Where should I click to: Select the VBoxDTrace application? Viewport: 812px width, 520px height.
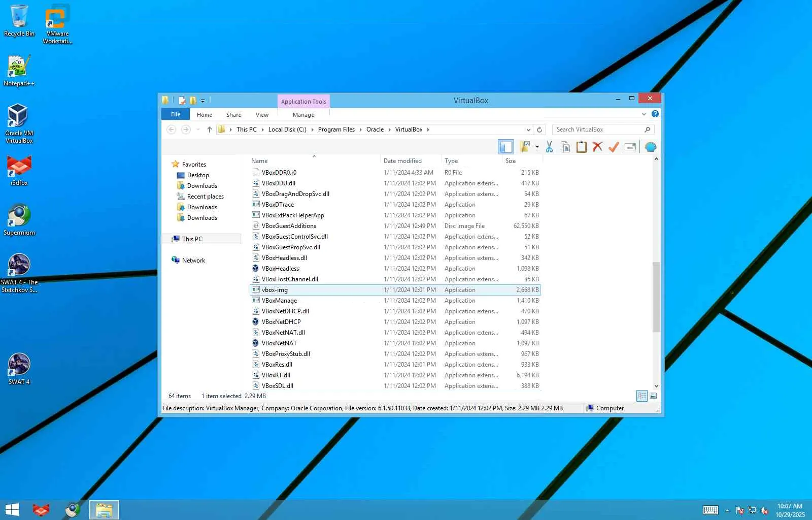[395, 205]
